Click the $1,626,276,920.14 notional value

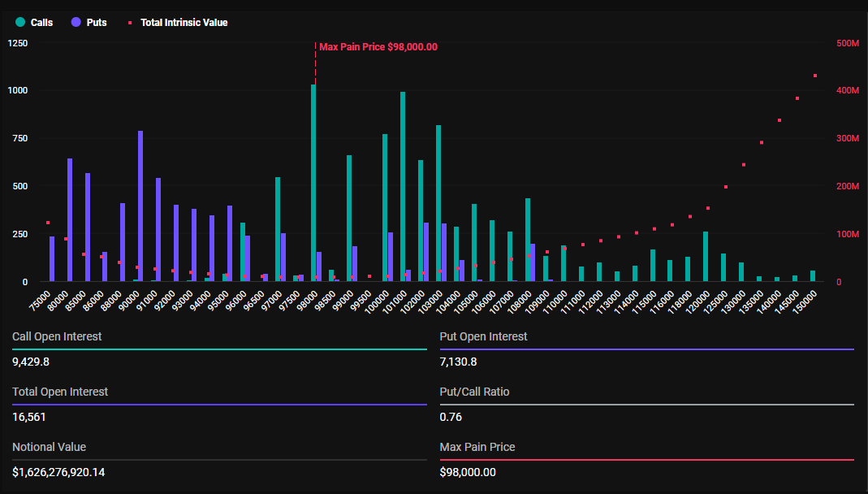click(x=58, y=472)
